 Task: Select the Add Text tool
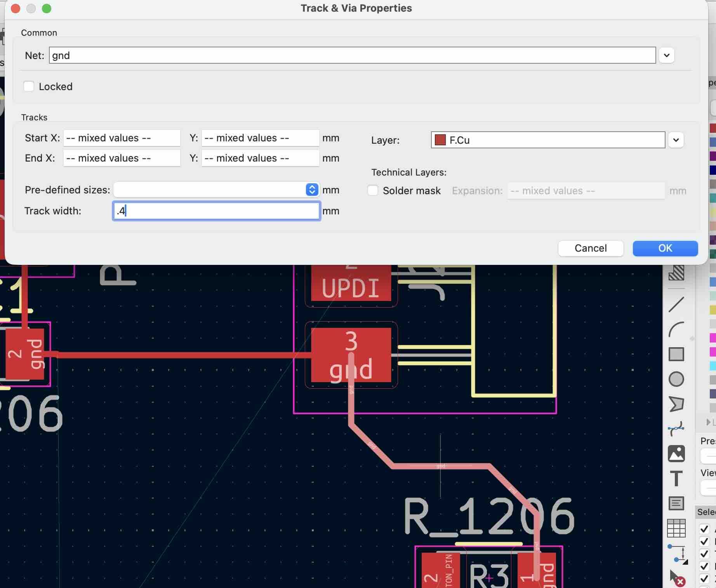(x=676, y=478)
